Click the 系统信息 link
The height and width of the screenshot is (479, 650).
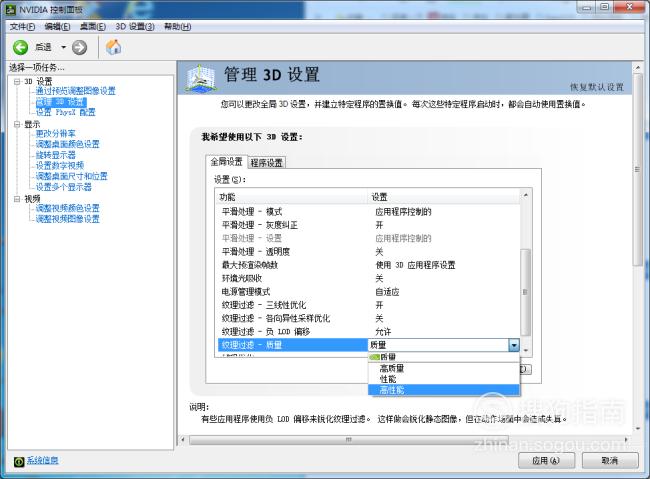[x=42, y=460]
